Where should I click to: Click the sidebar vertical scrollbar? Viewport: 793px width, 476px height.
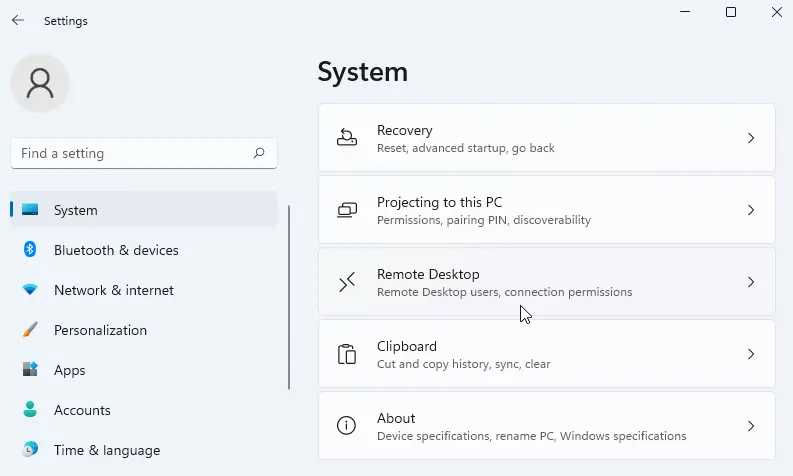289,297
